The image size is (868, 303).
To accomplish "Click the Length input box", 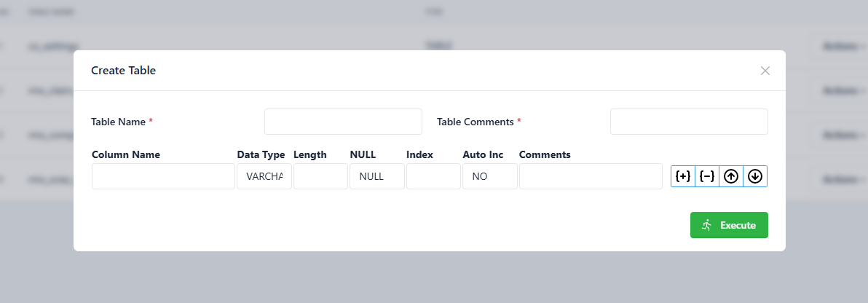I will point(320,176).
